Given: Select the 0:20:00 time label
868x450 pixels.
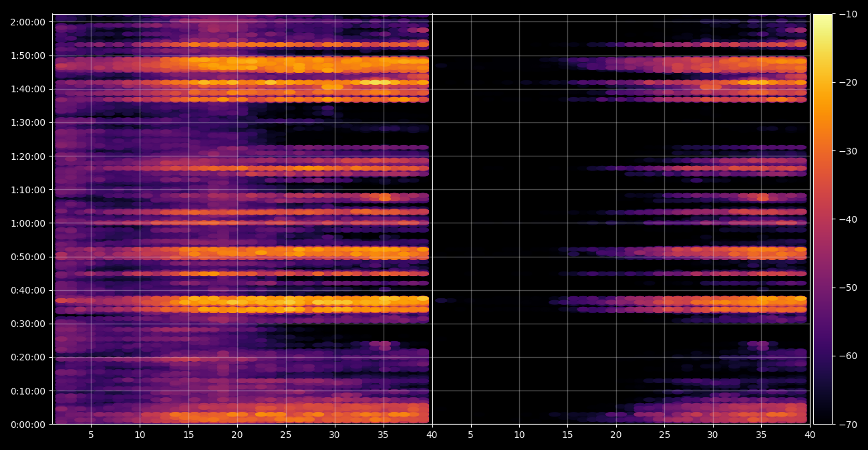Looking at the screenshot, I should [28, 356].
